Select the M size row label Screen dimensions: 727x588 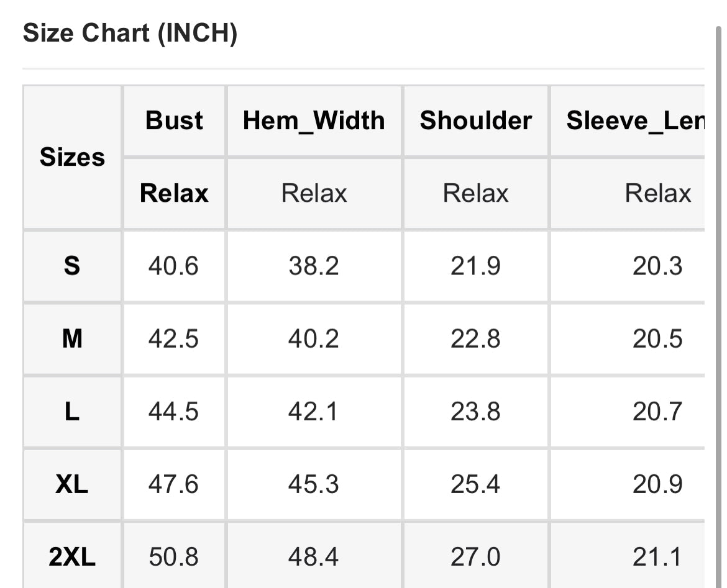pos(72,339)
